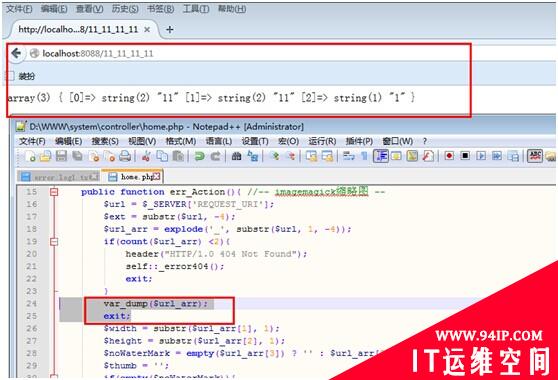Click the Print icon in toolbar
This screenshot has width=558, height=380.
pos(125,156)
